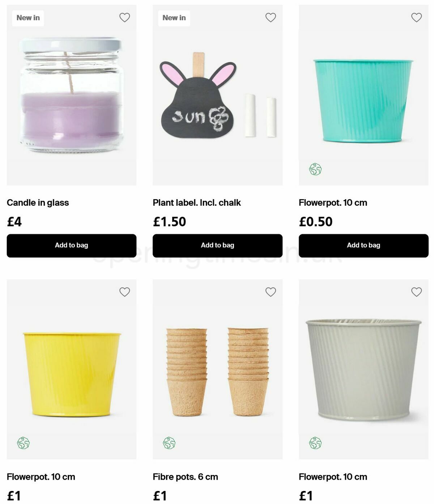This screenshot has height=504, width=434.
Task: Click 'New in' badge on candle card
Action: pos(28,18)
